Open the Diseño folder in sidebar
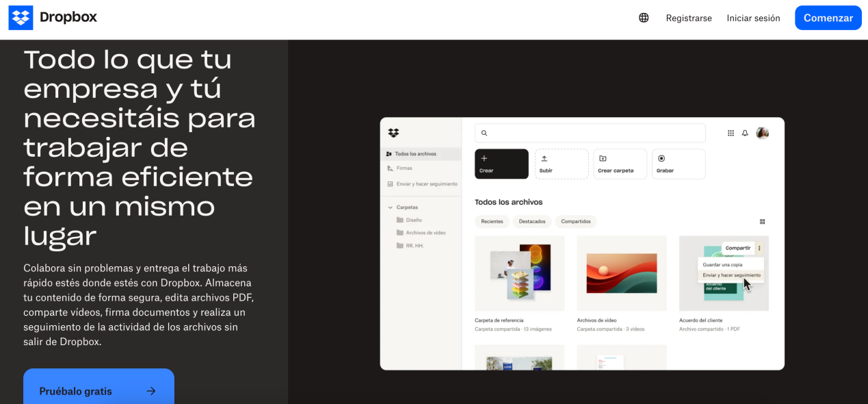 pyautogui.click(x=409, y=220)
